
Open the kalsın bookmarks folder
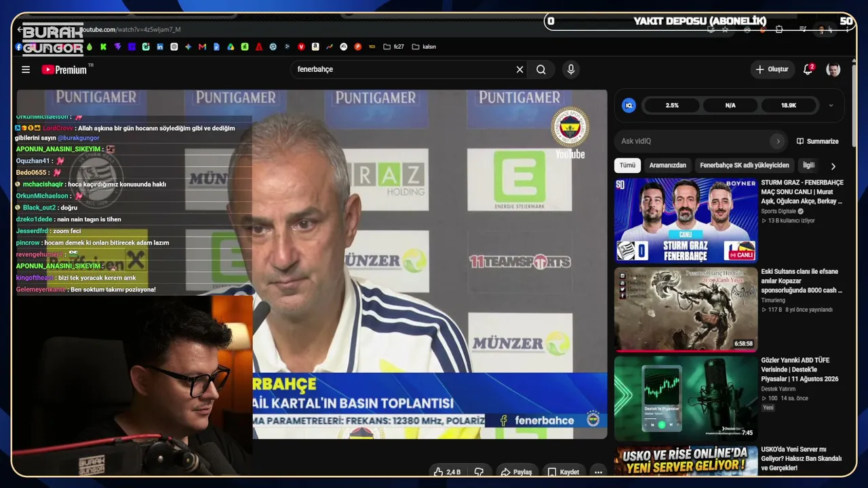click(x=424, y=47)
